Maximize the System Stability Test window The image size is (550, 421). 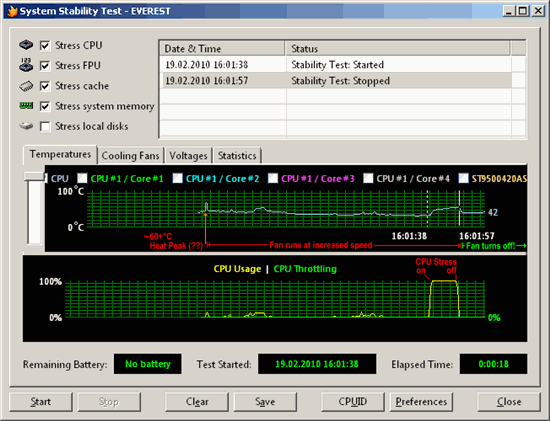(523, 11)
